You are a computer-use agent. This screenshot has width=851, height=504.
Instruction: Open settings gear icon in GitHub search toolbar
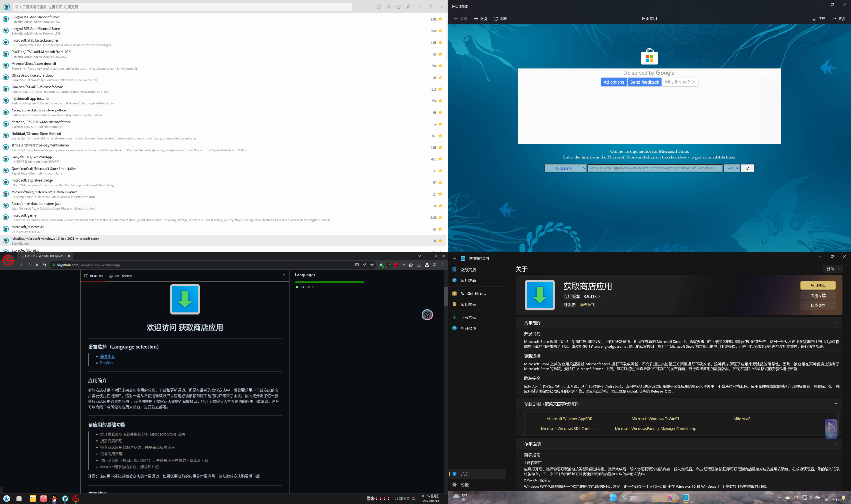(x=398, y=7)
